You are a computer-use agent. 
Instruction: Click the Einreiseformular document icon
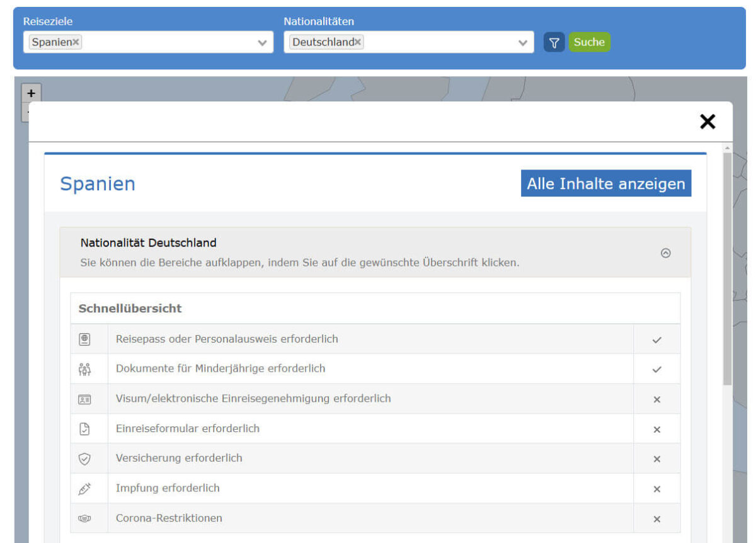[89, 429]
